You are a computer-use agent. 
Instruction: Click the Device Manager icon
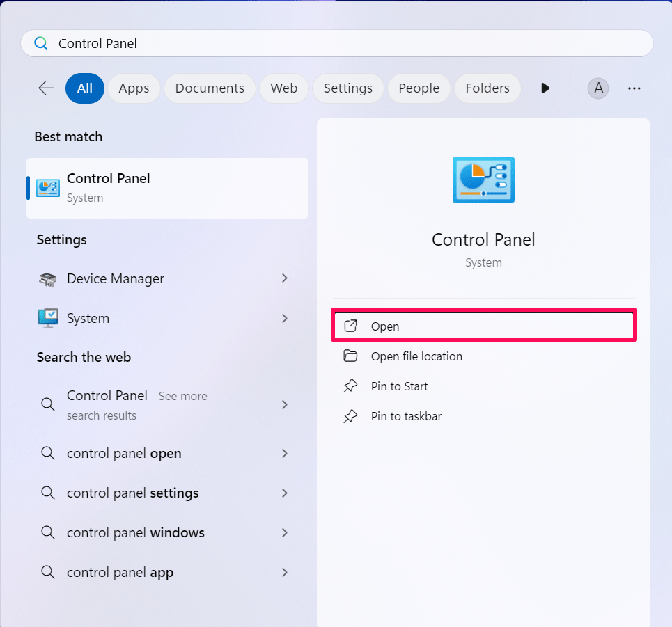coord(47,279)
